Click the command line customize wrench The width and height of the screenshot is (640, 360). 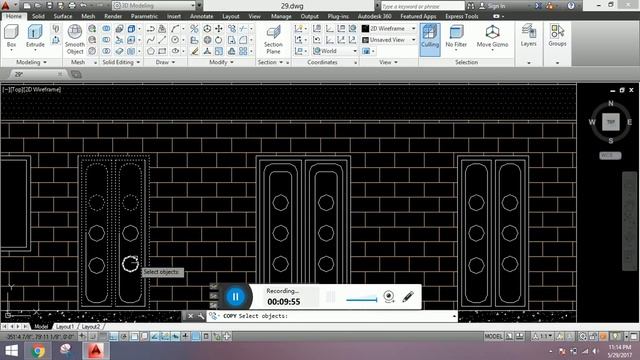pos(201,316)
